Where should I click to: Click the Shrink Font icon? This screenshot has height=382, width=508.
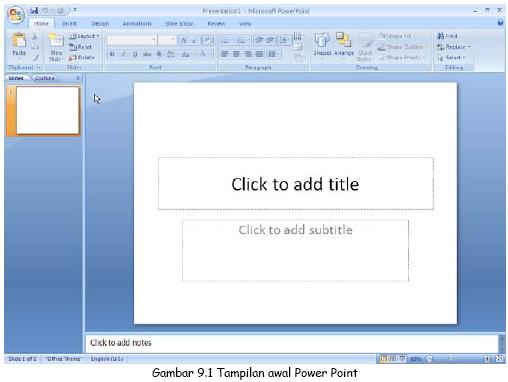[194, 41]
